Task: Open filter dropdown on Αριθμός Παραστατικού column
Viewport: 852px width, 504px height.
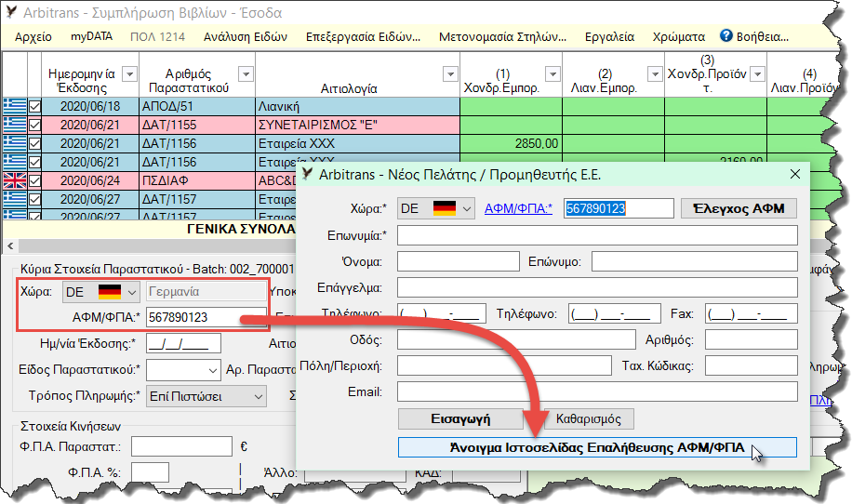Action: pyautogui.click(x=246, y=73)
